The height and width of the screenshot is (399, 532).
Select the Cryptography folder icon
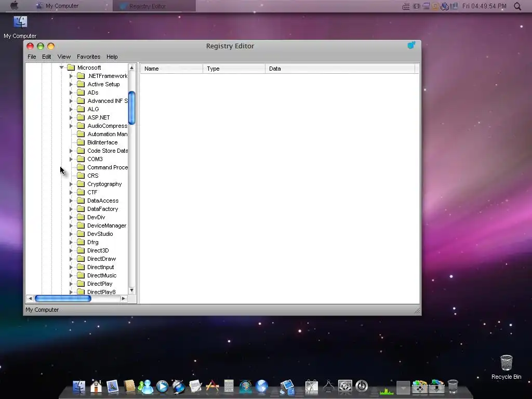click(81, 184)
